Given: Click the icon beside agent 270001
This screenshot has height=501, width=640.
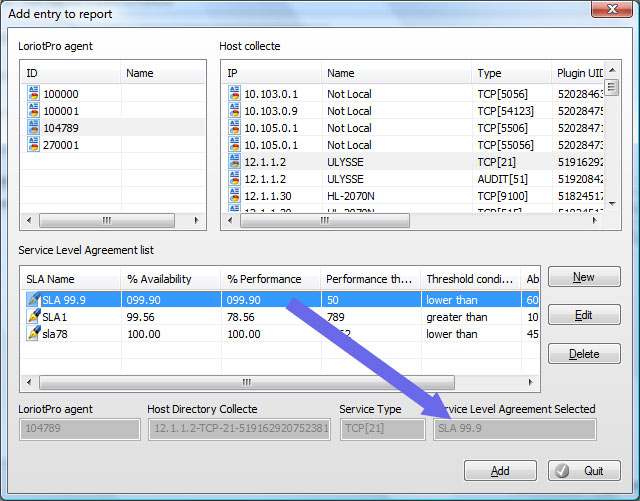Looking at the screenshot, I should 34,145.
